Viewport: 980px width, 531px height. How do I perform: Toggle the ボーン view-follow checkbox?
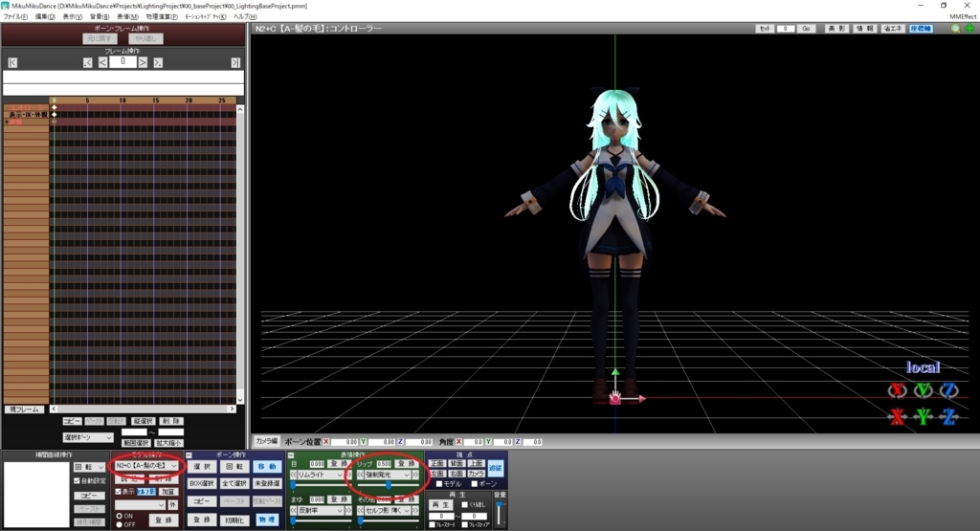click(x=475, y=484)
